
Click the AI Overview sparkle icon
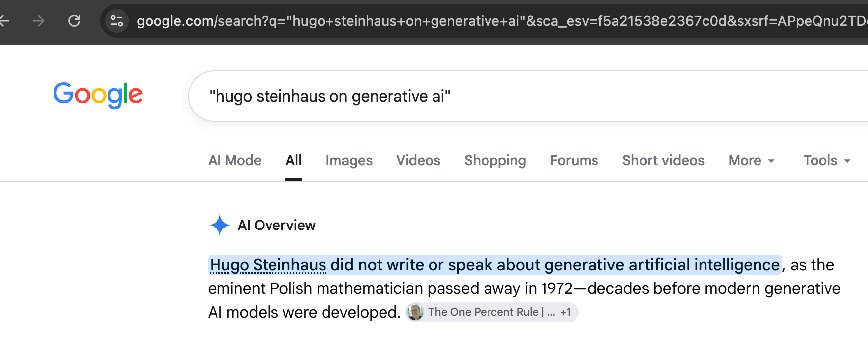click(x=219, y=225)
